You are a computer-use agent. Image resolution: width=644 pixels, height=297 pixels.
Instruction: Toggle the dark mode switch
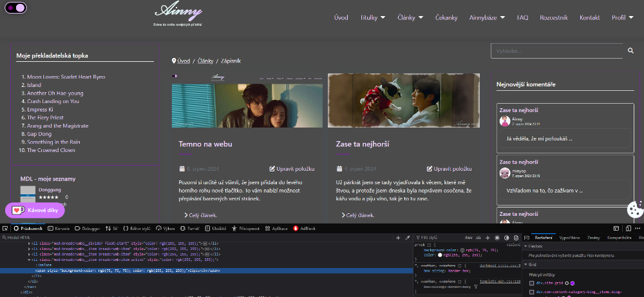(x=15, y=7)
